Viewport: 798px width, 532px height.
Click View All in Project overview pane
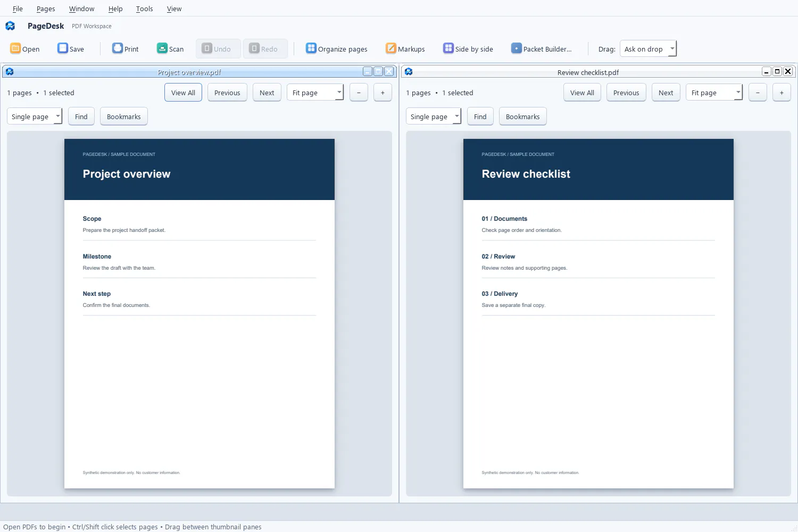[x=183, y=93]
